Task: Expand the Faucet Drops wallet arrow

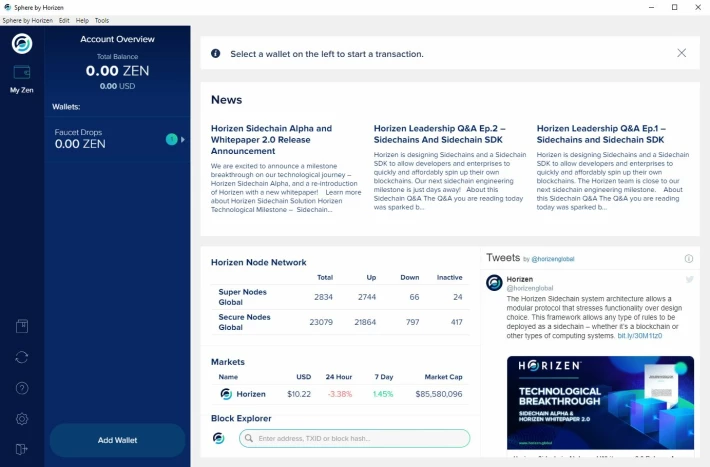Action: point(182,140)
